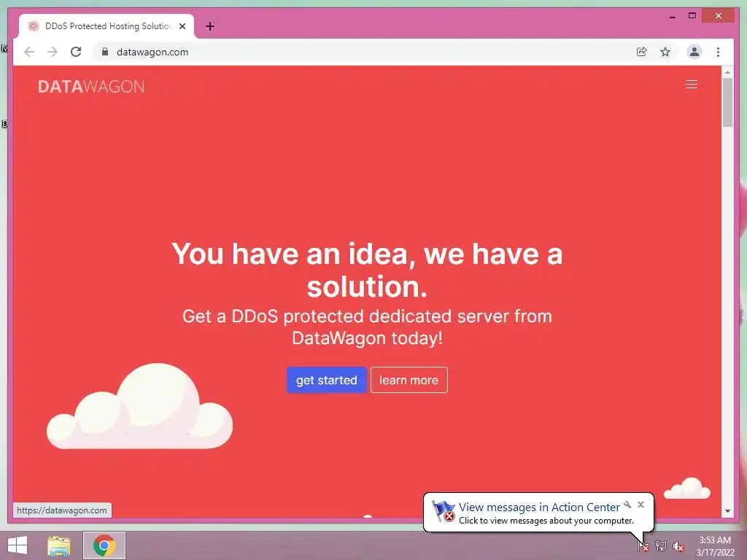Viewport: 747px width, 560px height.
Task: Minimize the Chrome window
Action: click(672, 17)
